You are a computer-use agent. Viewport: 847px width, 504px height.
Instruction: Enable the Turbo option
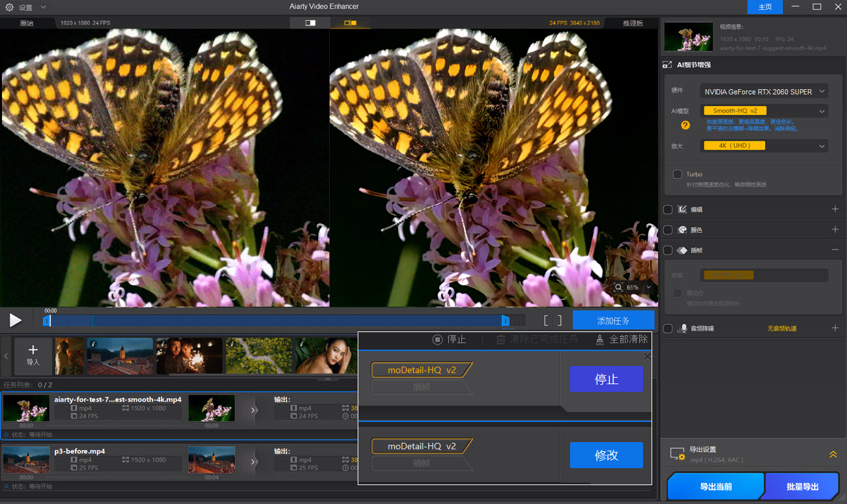pyautogui.click(x=677, y=174)
